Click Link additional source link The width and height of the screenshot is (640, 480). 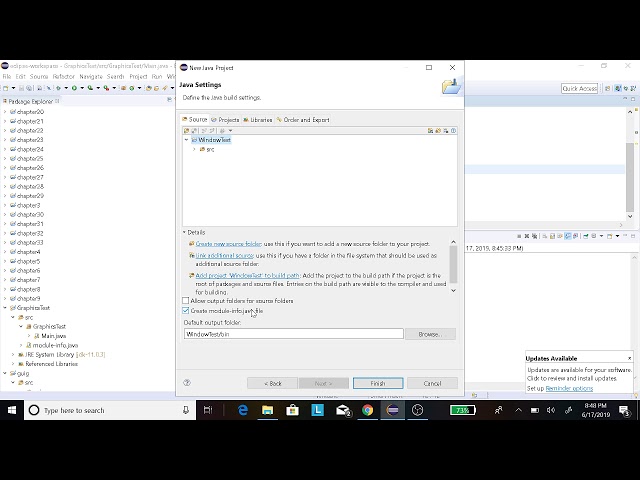click(x=224, y=256)
